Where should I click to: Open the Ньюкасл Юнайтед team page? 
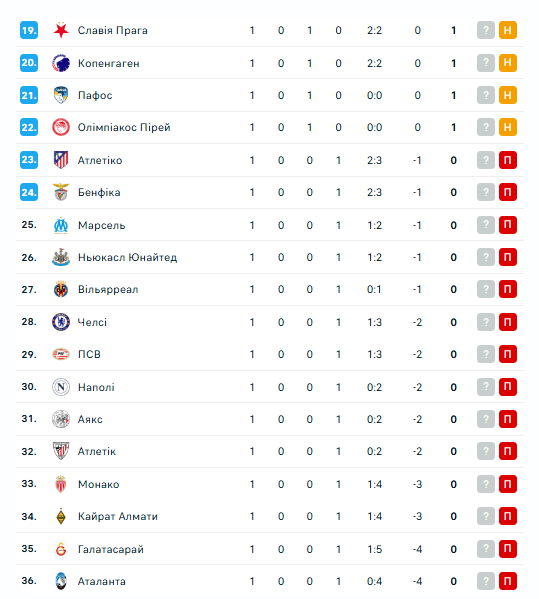pyautogui.click(x=127, y=257)
